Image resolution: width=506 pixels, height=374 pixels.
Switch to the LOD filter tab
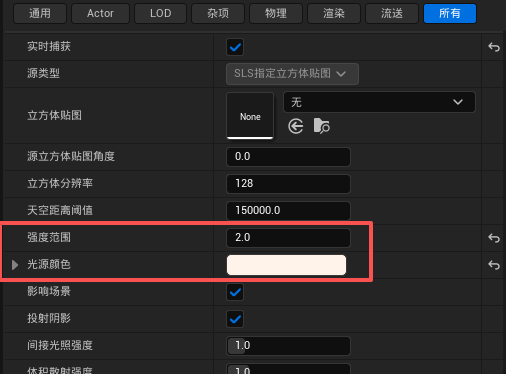(x=160, y=13)
